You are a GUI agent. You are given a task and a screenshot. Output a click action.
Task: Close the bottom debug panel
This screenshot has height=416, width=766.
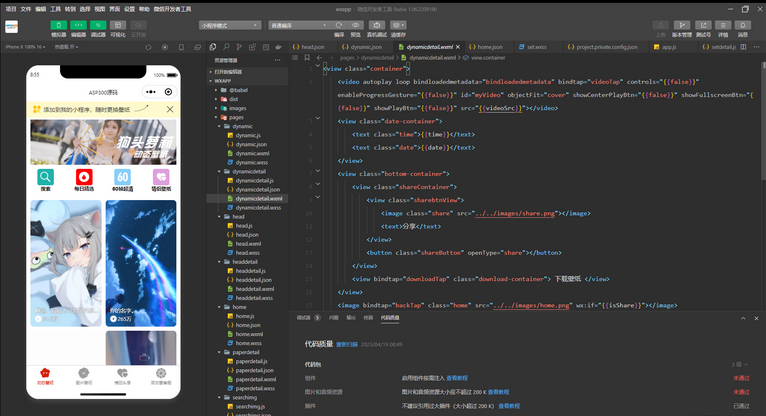click(757, 318)
